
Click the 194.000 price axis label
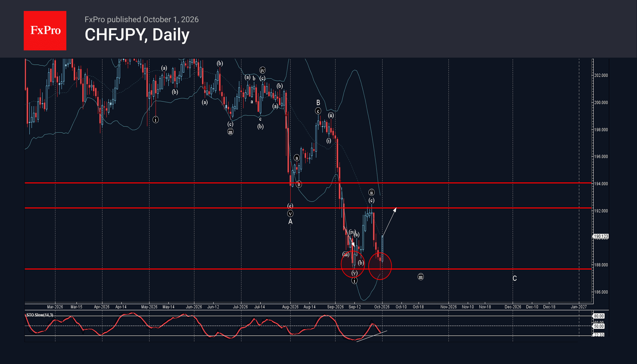pyautogui.click(x=601, y=184)
